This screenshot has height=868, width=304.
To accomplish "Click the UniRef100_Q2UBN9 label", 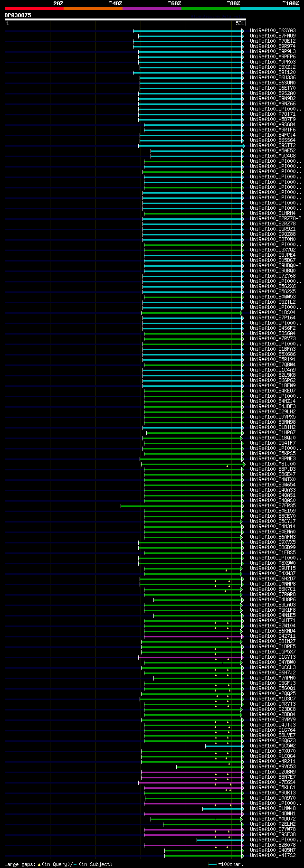I will coord(273,772).
